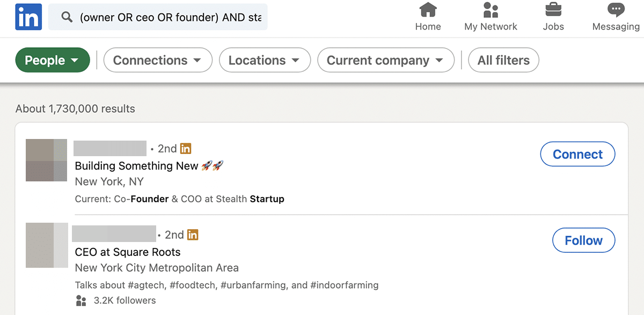Open first result's blurred profile photo
644x315 pixels.
pyautogui.click(x=46, y=160)
